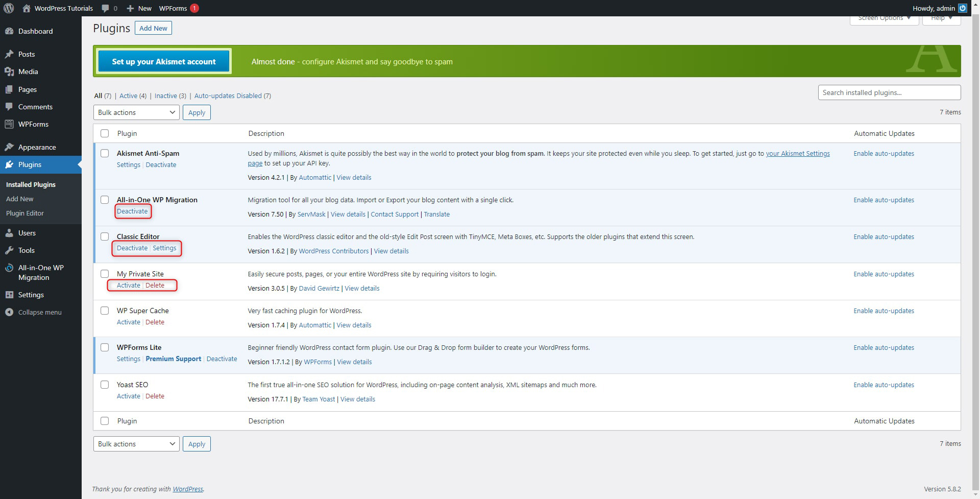The height and width of the screenshot is (499, 980).
Task: Activate My Private Site plugin
Action: pyautogui.click(x=128, y=285)
